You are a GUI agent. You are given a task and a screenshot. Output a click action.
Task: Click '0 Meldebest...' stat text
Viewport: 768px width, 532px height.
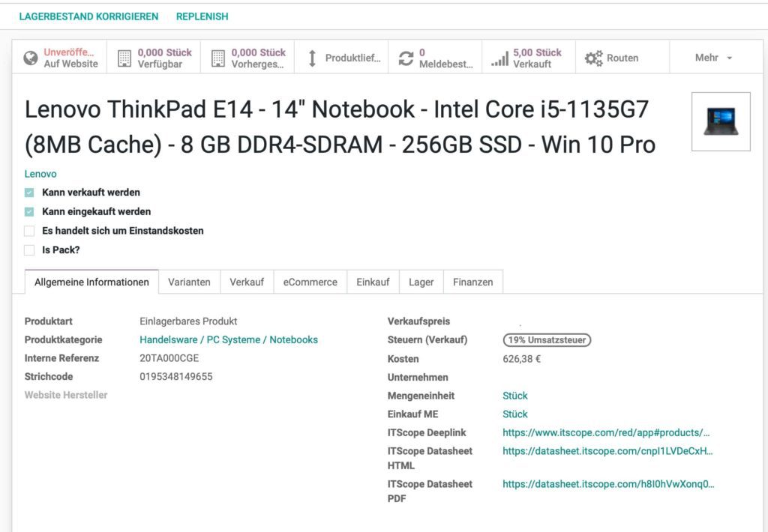(445, 58)
